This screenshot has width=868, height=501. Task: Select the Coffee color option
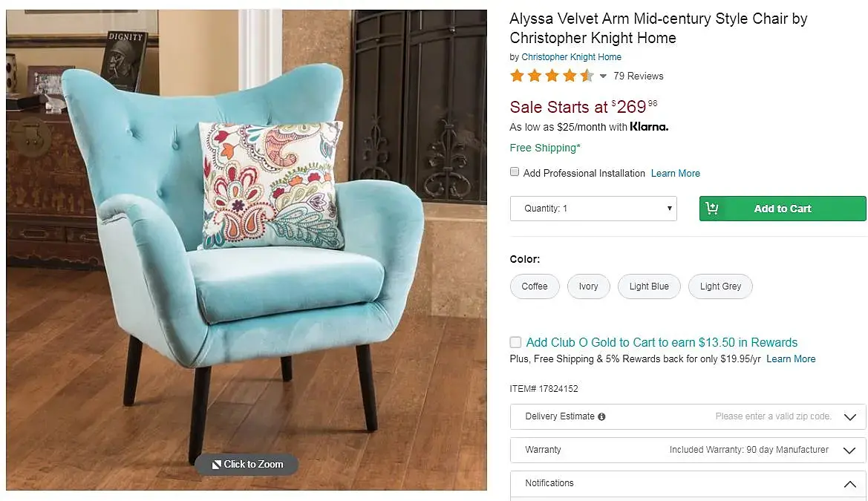(534, 286)
